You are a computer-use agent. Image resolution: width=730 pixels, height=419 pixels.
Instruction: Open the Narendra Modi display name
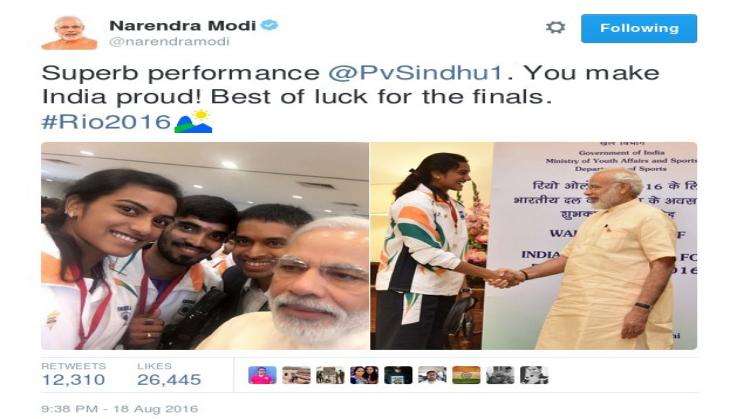click(182, 25)
